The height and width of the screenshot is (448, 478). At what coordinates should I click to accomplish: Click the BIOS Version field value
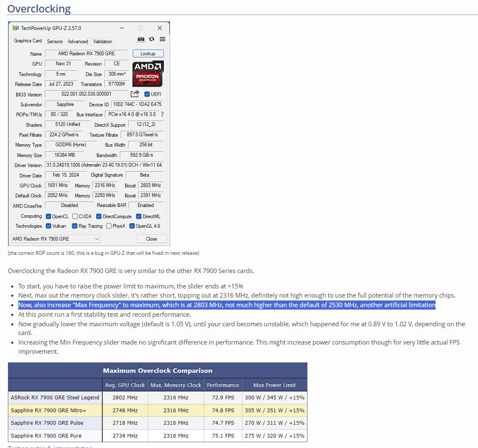tap(87, 94)
